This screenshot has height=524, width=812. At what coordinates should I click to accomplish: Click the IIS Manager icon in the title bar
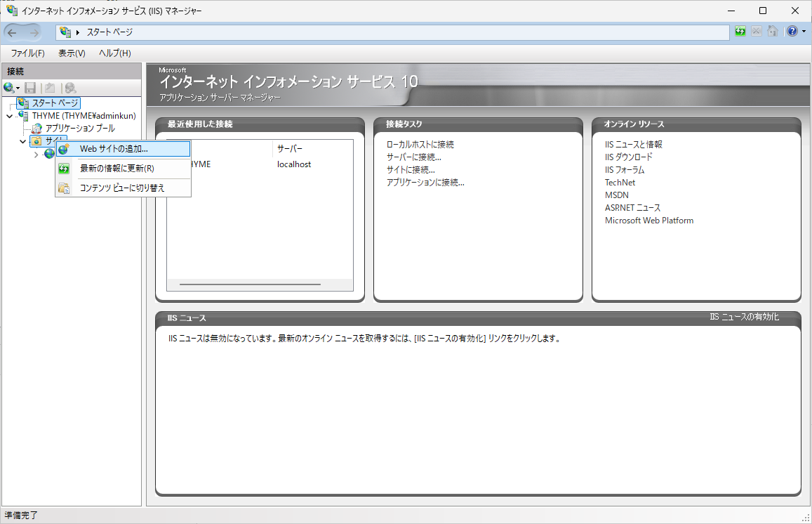[11, 11]
